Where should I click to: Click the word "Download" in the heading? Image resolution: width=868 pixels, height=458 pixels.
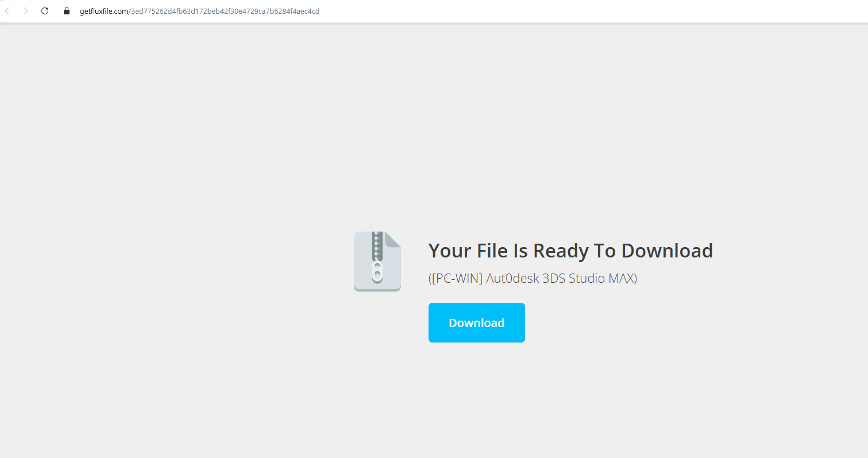click(x=666, y=251)
